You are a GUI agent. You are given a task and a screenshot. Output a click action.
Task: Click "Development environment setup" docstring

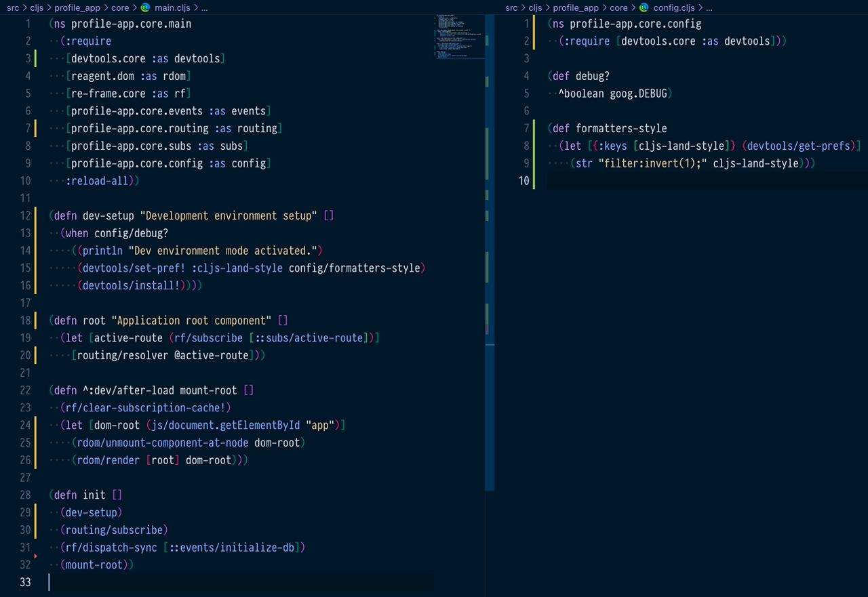pyautogui.click(x=229, y=215)
